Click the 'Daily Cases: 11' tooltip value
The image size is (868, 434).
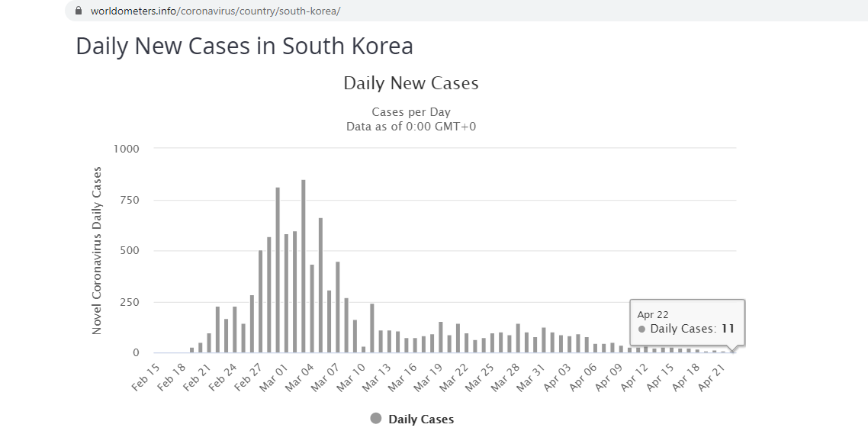click(x=686, y=330)
